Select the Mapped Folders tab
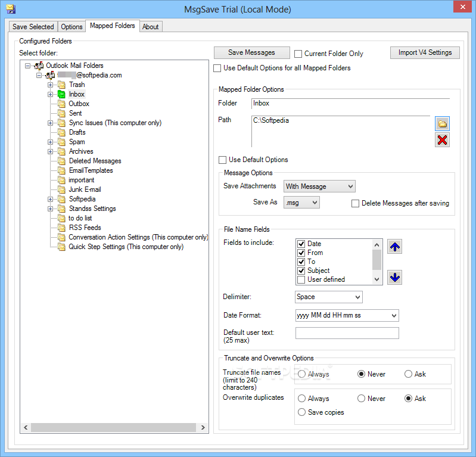 pyautogui.click(x=113, y=26)
